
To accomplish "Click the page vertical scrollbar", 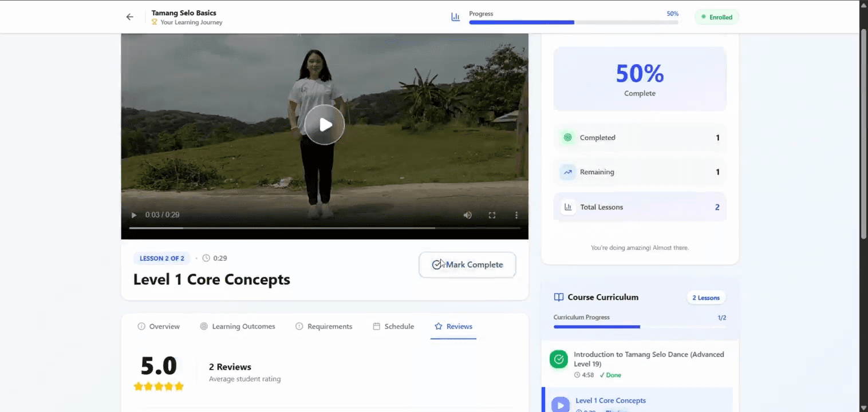I will coord(863,133).
